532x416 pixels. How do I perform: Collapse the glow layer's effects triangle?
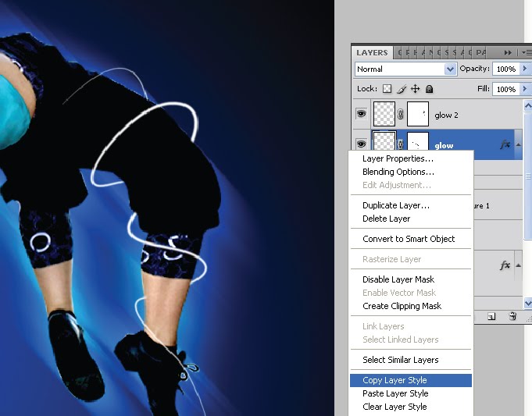[x=519, y=144]
